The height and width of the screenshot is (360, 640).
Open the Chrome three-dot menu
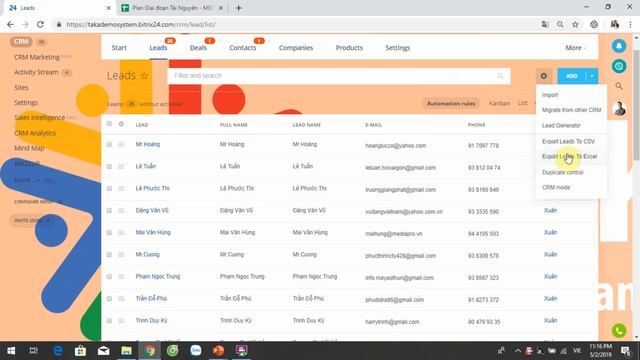(630, 24)
